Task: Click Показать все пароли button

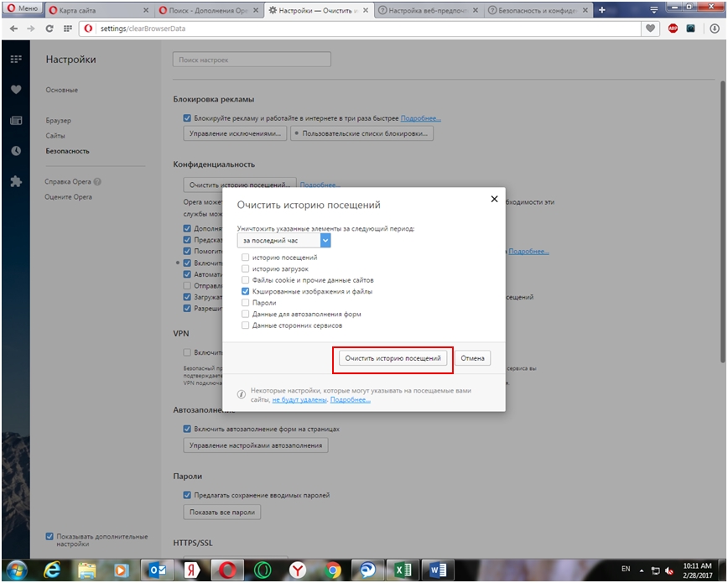Action: tap(222, 512)
